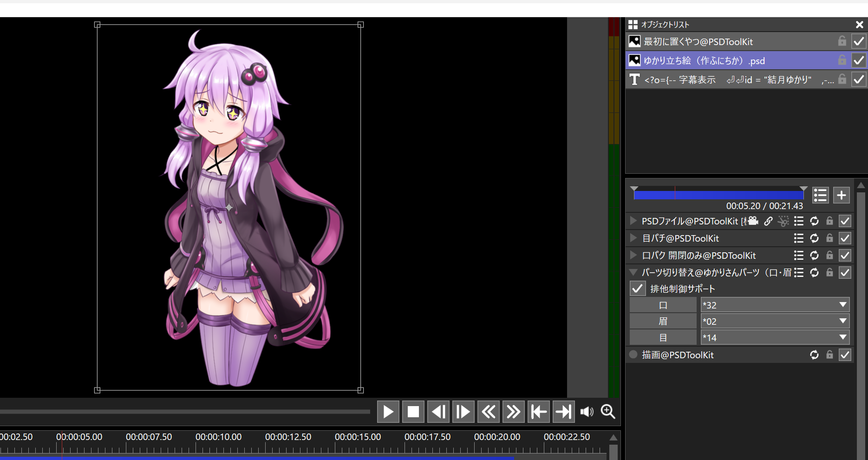Toggle the checkbox for 最初に置くやつ@PSDToolKit
Image resolution: width=868 pixels, height=460 pixels.
859,41
